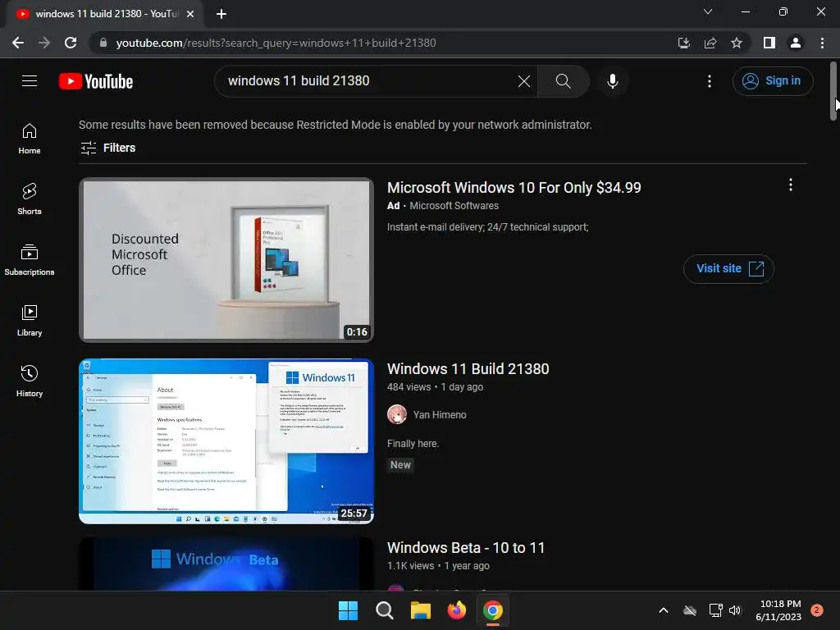
Task: Click the Ad badge label
Action: tap(393, 206)
